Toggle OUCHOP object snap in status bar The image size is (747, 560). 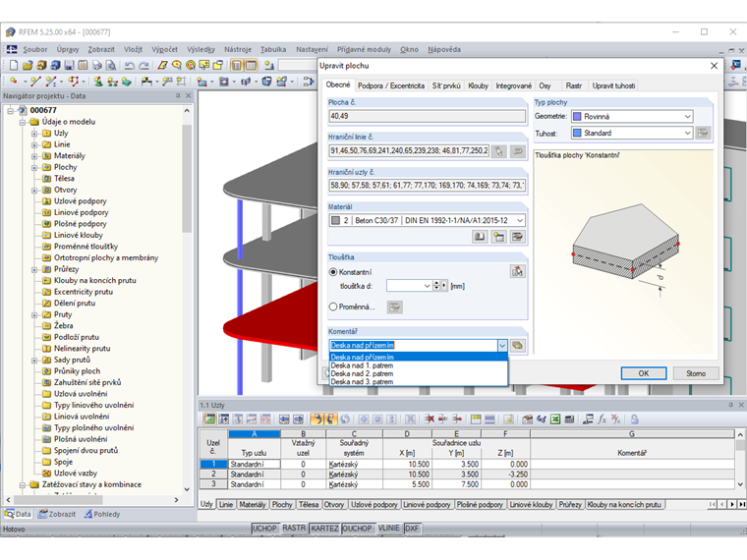click(357, 529)
